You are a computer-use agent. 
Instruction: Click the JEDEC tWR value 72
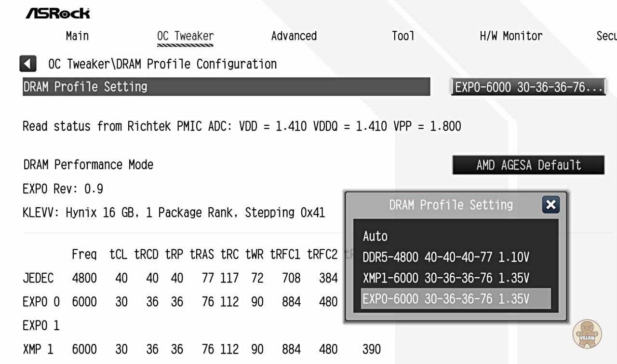257,278
